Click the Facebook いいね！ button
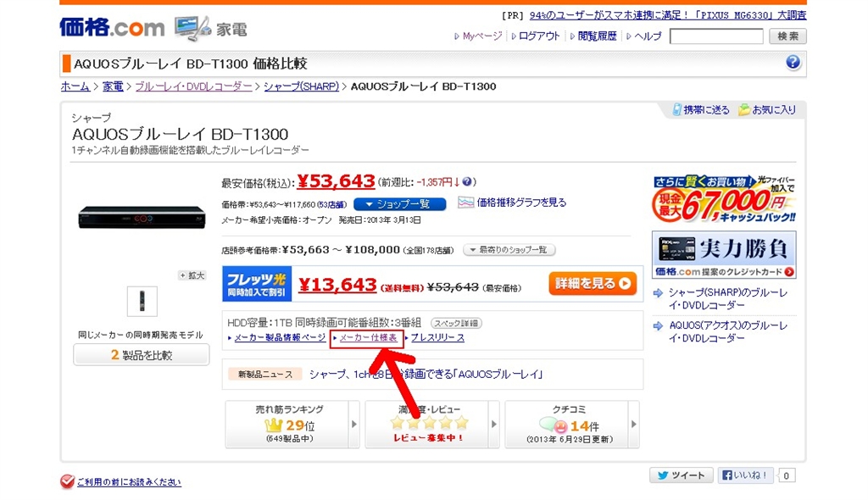 [745, 475]
